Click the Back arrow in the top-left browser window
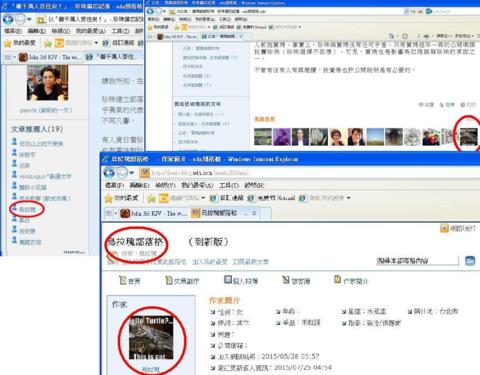480x375 pixels. pos(8,19)
